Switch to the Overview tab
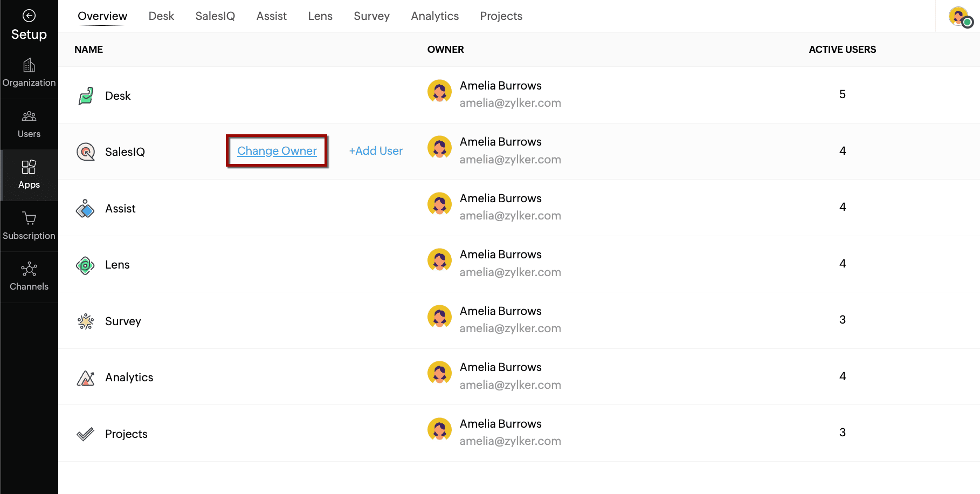 tap(102, 16)
